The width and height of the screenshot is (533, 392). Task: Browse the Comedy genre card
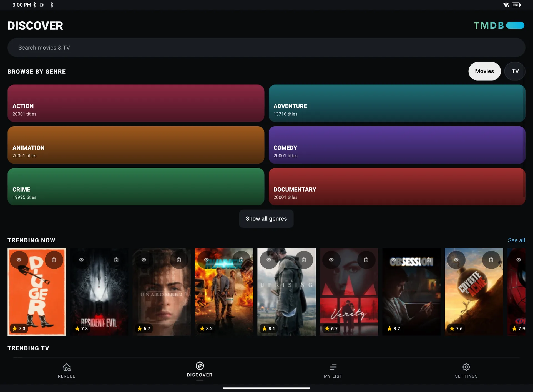pos(397,145)
